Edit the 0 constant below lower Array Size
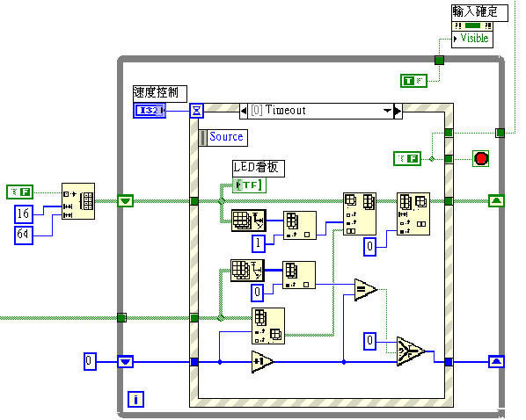 (258, 293)
